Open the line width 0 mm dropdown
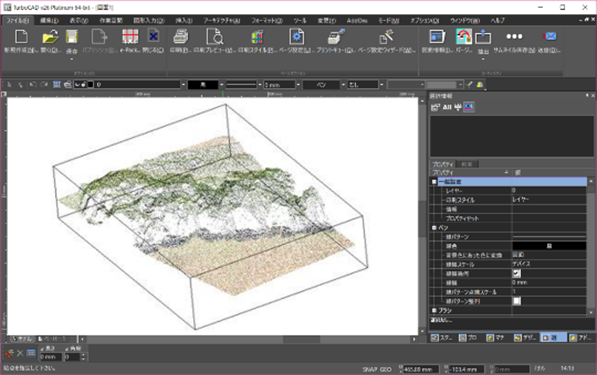The height and width of the screenshot is (375, 597). click(298, 85)
